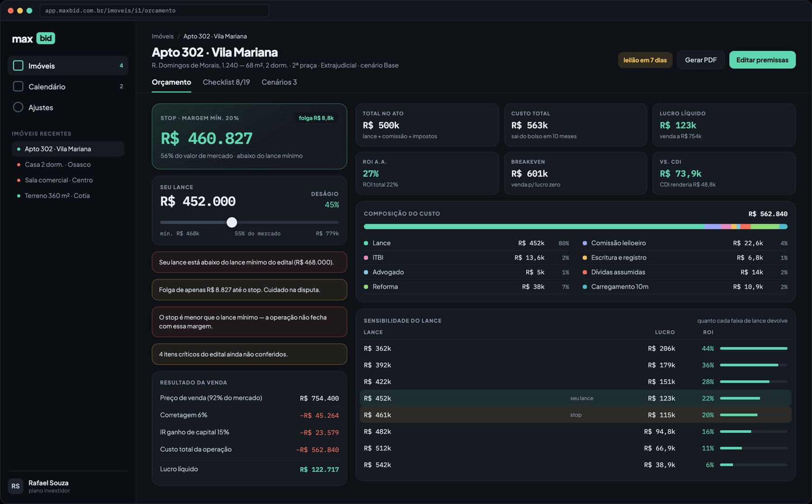812x504 pixels.
Task: Select the 'stop' R$ 461k sensitivity row
Action: click(x=576, y=415)
